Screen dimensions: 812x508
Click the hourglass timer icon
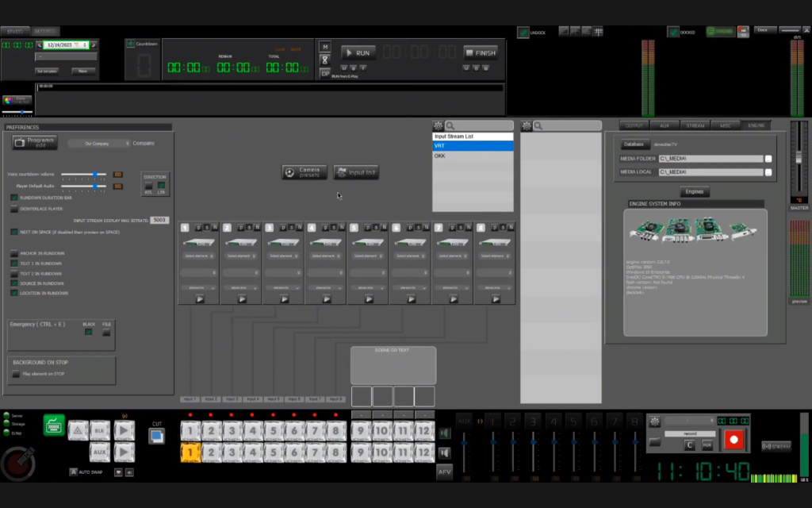(324, 60)
